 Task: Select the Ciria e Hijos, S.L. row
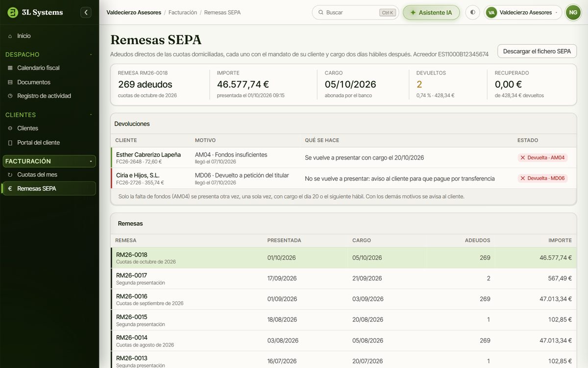coord(343,178)
